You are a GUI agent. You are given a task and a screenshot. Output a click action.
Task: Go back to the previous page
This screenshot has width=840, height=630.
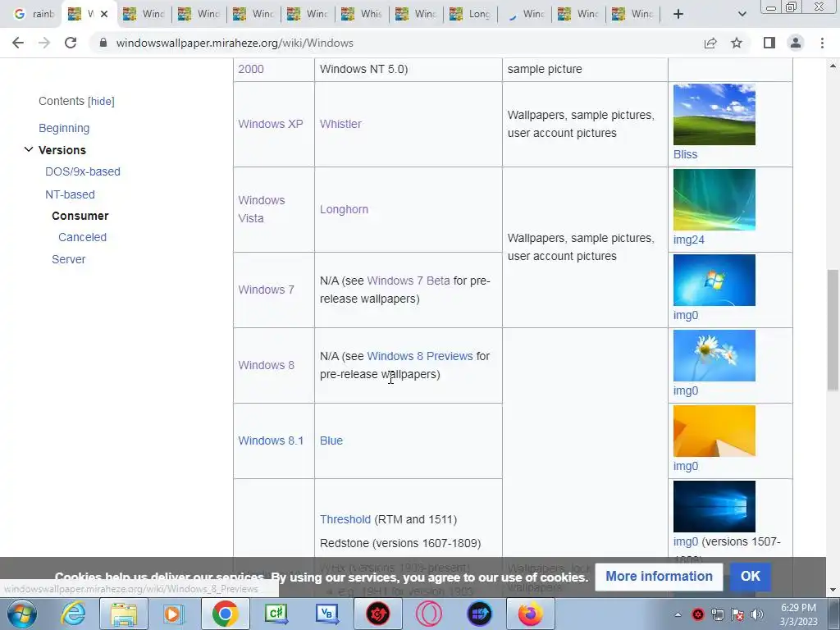[x=18, y=43]
